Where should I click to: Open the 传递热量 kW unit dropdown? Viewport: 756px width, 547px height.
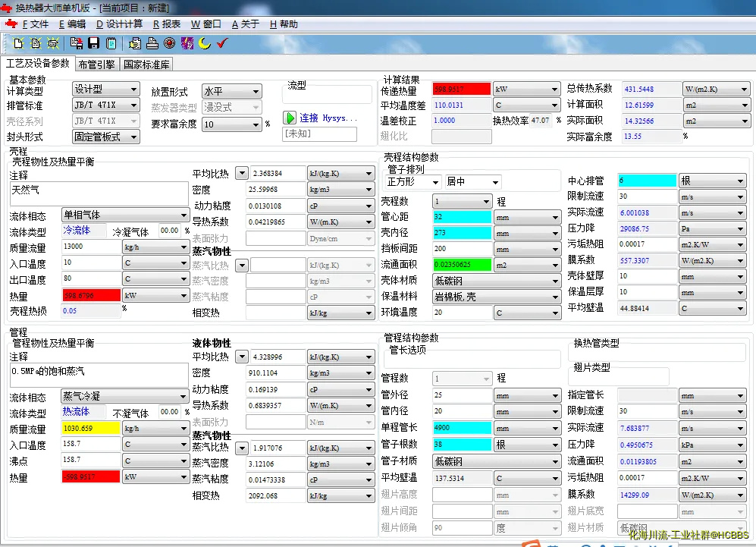click(526, 89)
